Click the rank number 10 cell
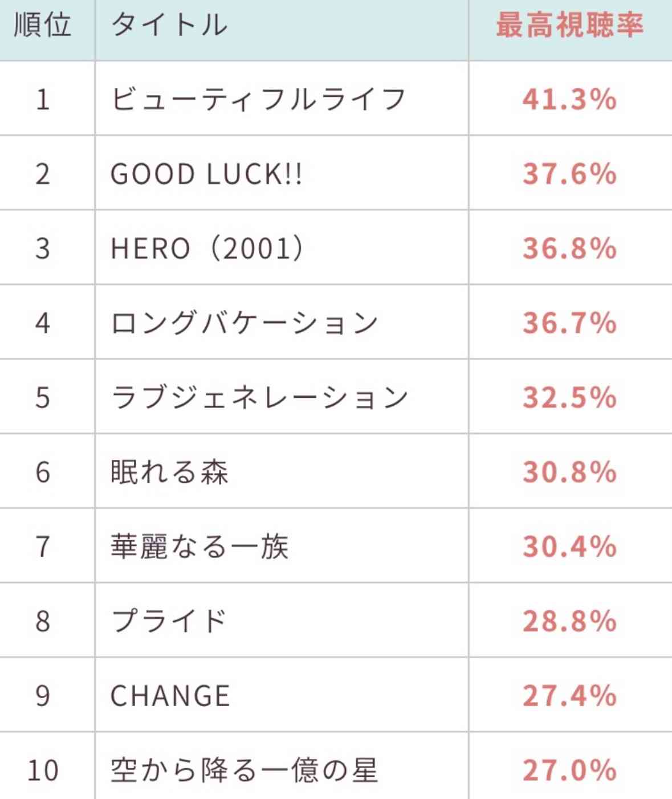This screenshot has width=672, height=799. click(43, 770)
